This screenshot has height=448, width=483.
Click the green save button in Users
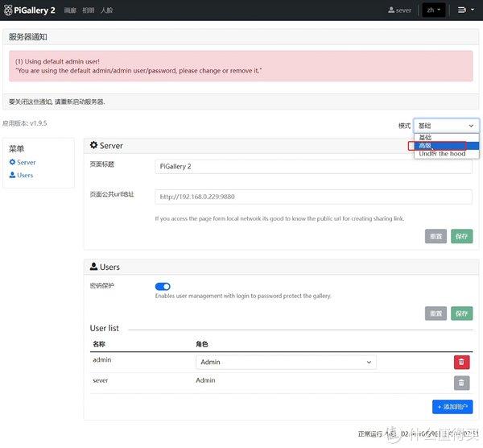pyautogui.click(x=461, y=313)
